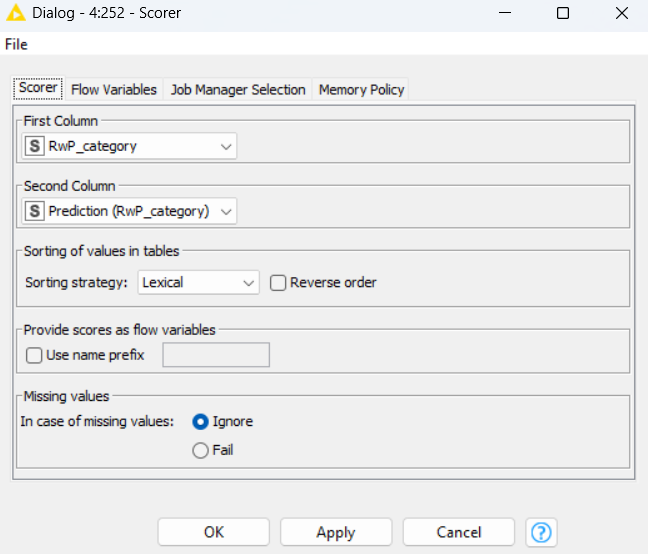Open the Sorting strategy Lexical dropdown
This screenshot has width=648, height=554.
point(198,283)
